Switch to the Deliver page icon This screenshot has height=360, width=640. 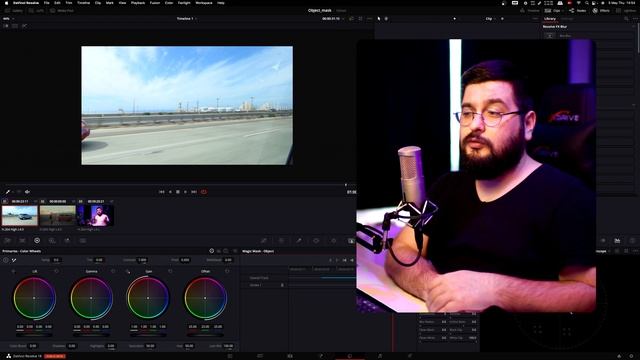click(410, 356)
